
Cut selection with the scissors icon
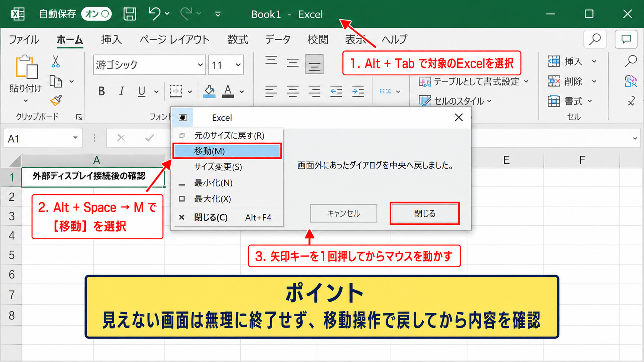(x=55, y=62)
